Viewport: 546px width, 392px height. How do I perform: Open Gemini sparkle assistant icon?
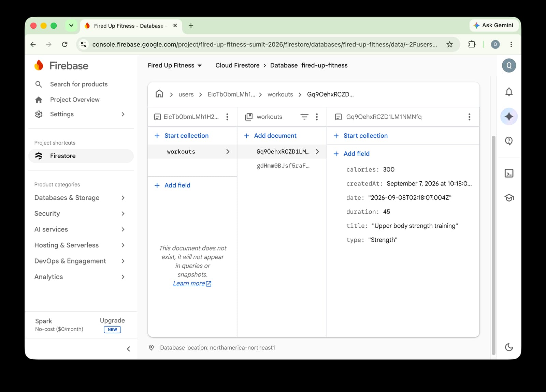pyautogui.click(x=509, y=117)
